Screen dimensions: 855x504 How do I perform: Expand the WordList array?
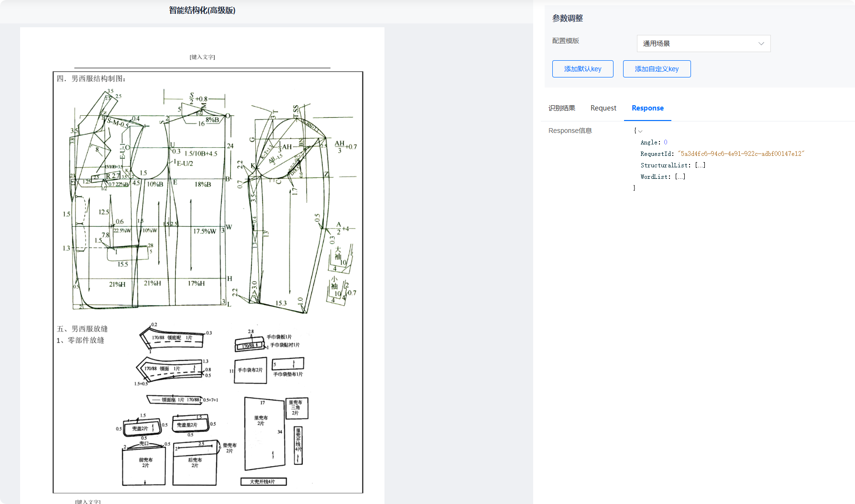pyautogui.click(x=680, y=177)
